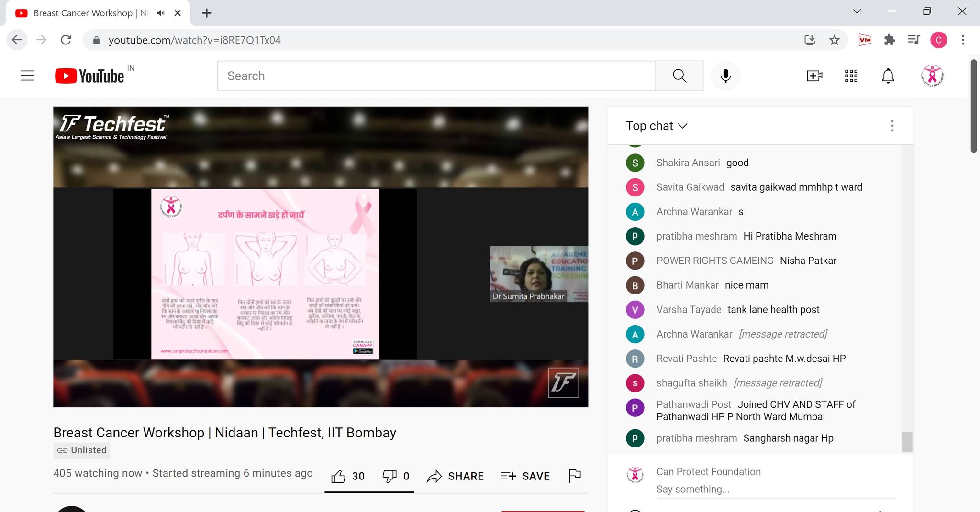Click the video player area
The height and width of the screenshot is (512, 980).
(x=321, y=257)
